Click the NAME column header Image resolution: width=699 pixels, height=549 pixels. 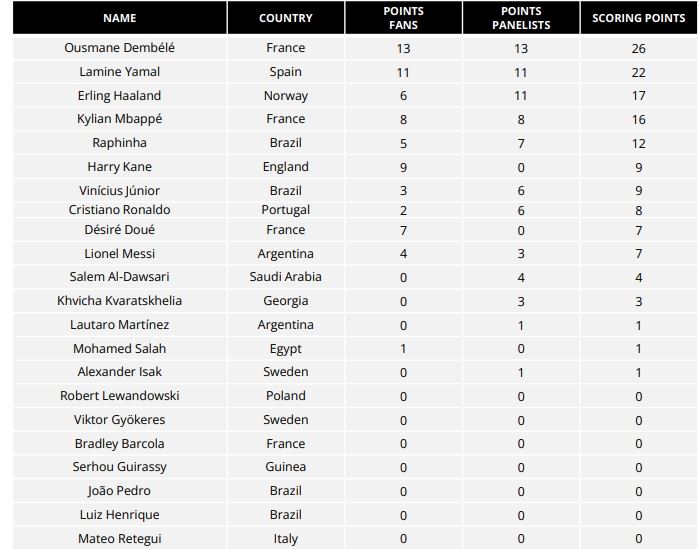pos(119,18)
